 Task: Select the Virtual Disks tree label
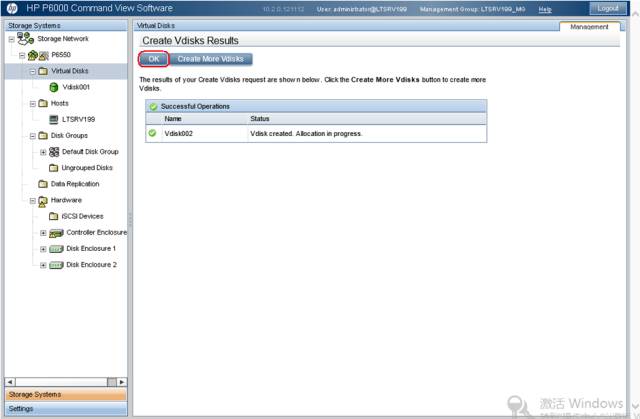pyautogui.click(x=70, y=71)
